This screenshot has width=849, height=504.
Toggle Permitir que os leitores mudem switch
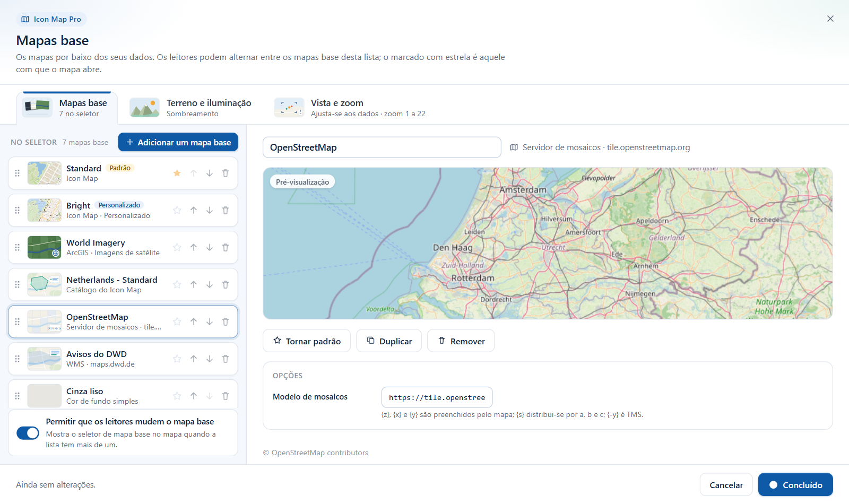28,433
